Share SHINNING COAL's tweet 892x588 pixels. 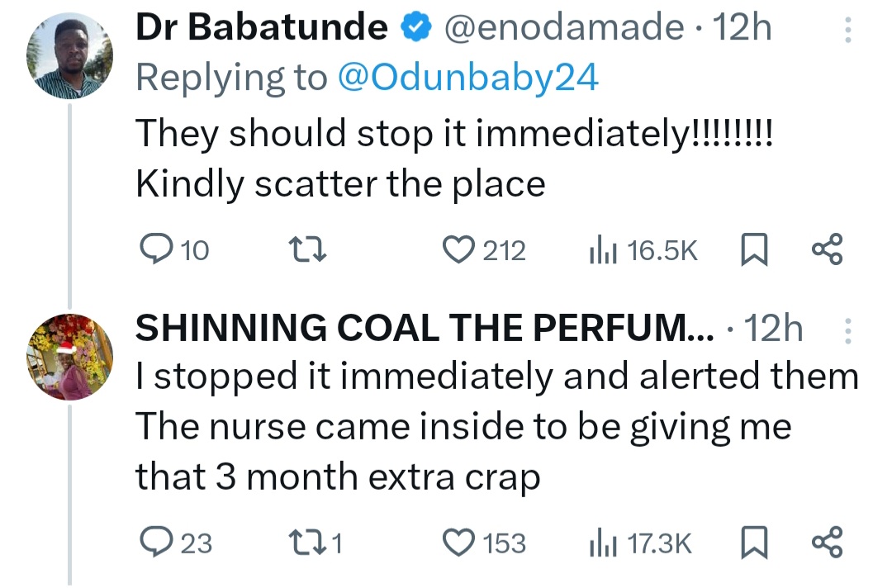pyautogui.click(x=827, y=543)
